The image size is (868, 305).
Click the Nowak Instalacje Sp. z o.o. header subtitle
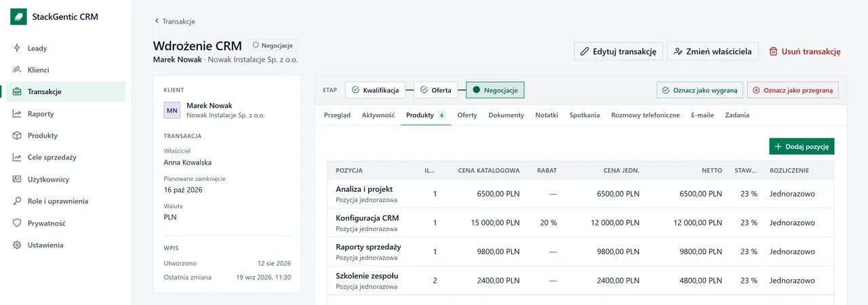pos(252,60)
